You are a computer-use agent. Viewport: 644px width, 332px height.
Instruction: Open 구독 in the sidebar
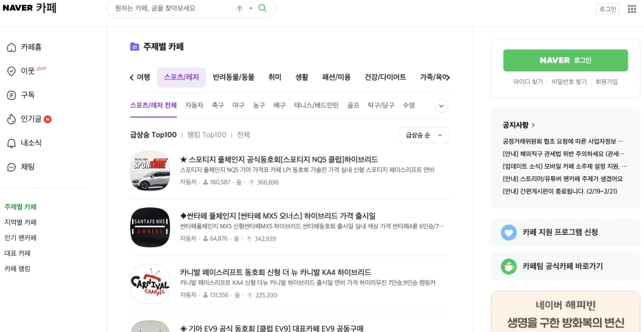coord(21,95)
